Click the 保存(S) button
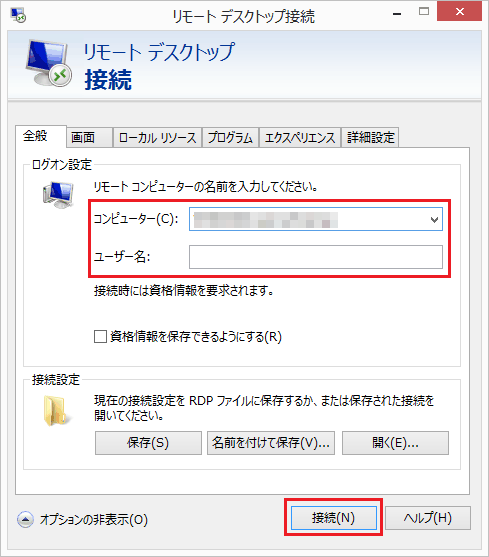Screen dimensions: 489x557 (x=148, y=443)
